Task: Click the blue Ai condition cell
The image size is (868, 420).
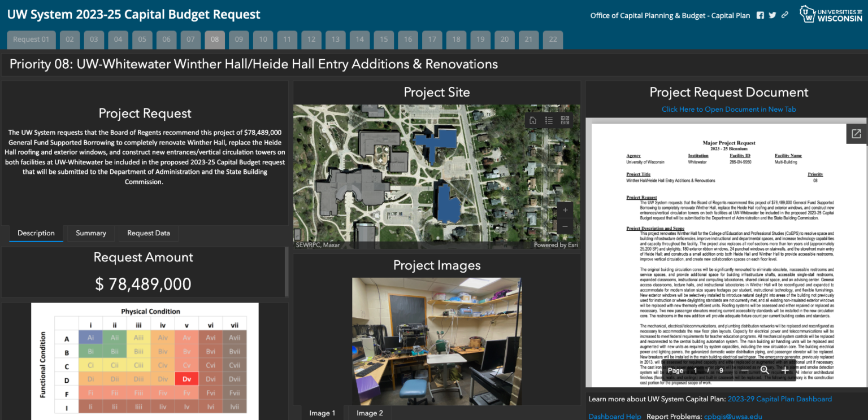Action: [91, 338]
